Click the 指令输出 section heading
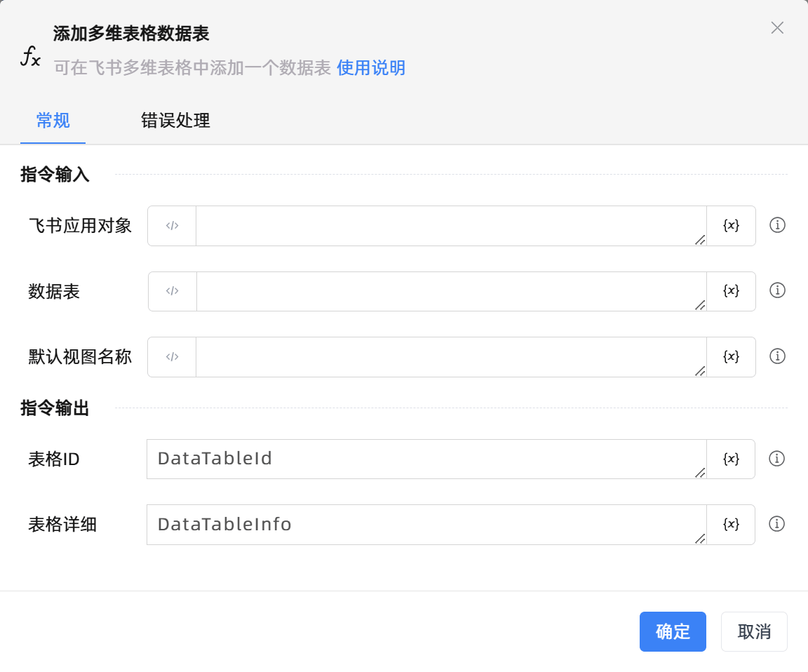Viewport: 808px width, 672px height. click(x=55, y=408)
